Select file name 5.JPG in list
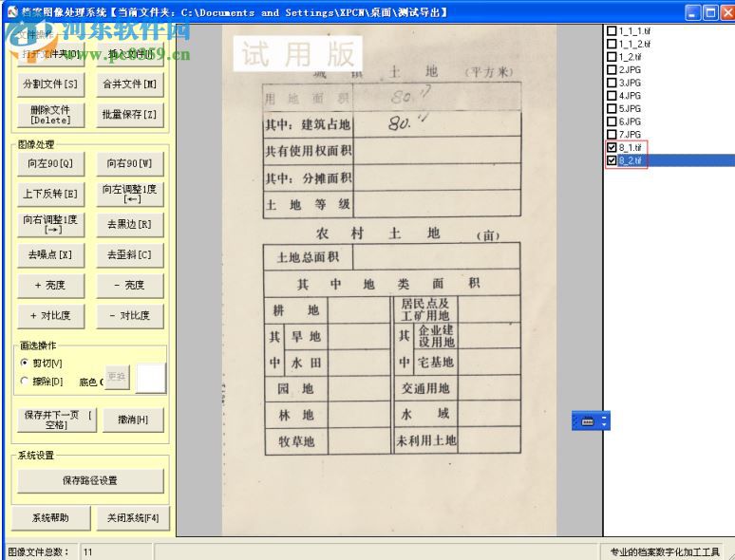735x560 pixels. 630,109
